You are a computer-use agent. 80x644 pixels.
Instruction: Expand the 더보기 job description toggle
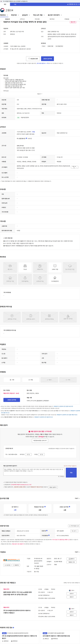(x=40, y=94)
